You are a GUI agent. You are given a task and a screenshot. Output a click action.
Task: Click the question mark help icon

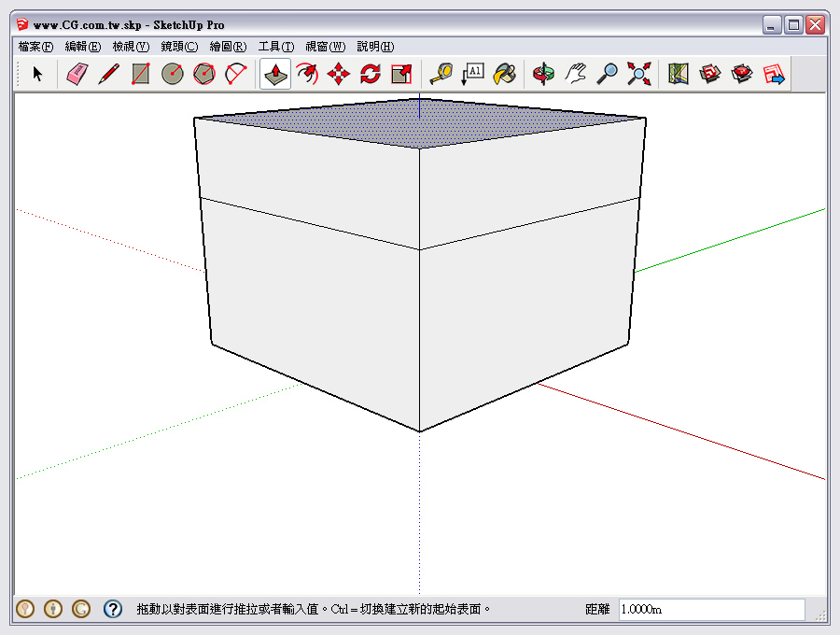click(113, 609)
